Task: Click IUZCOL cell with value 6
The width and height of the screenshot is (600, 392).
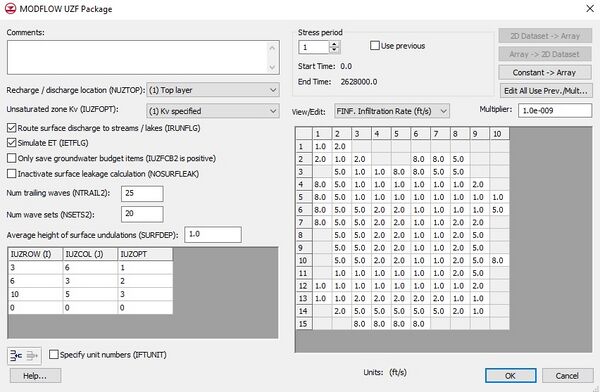Action: [x=90, y=267]
